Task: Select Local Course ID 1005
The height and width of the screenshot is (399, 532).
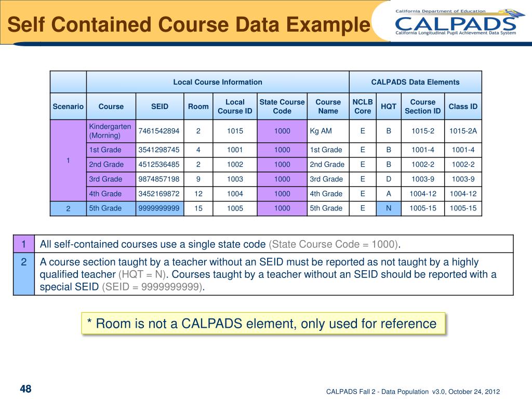Action: [x=235, y=208]
